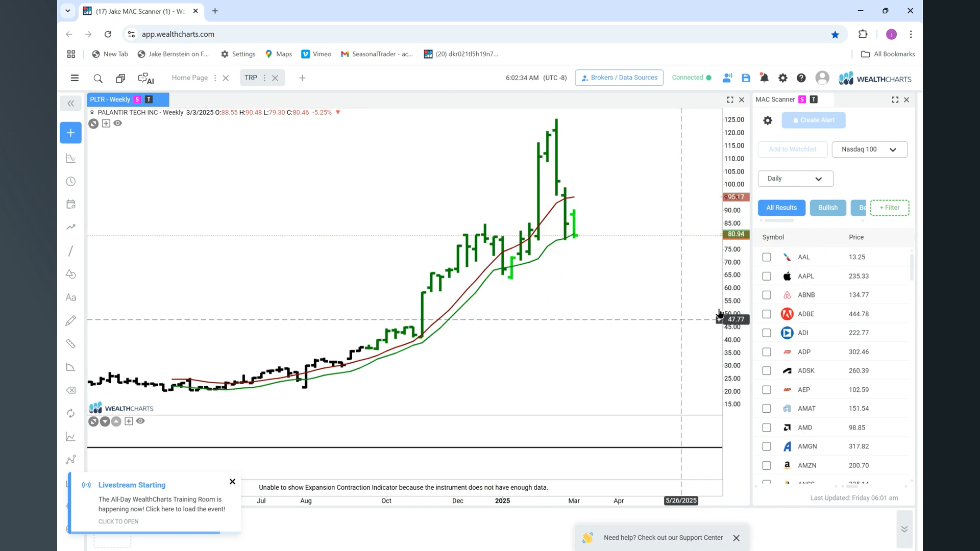Check the AMZN row checkbox
The image size is (980, 551).
[767, 465]
